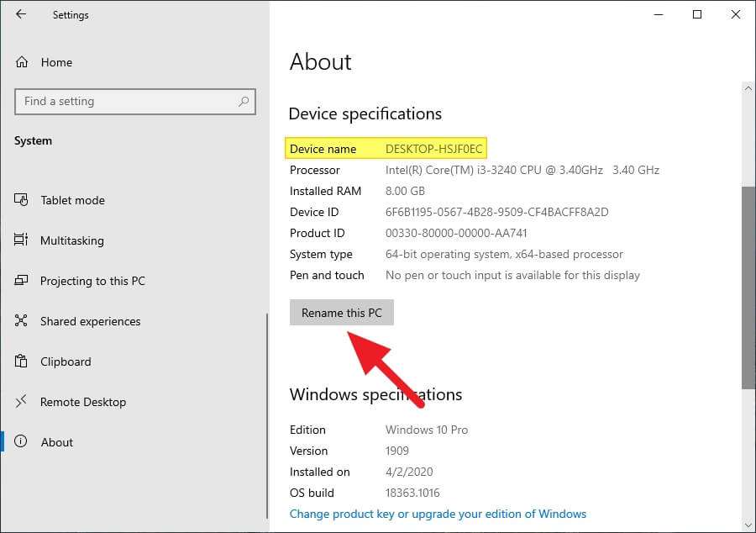Click the Remote Desktop icon

21,401
